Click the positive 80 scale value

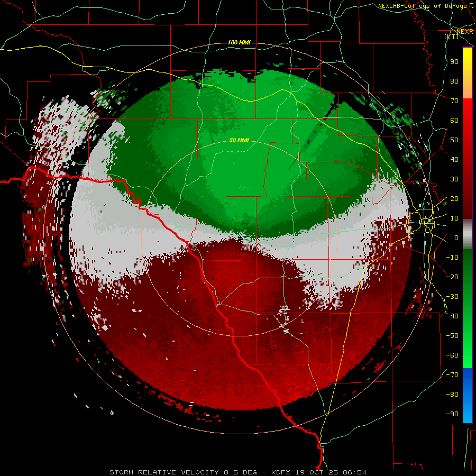click(454, 81)
